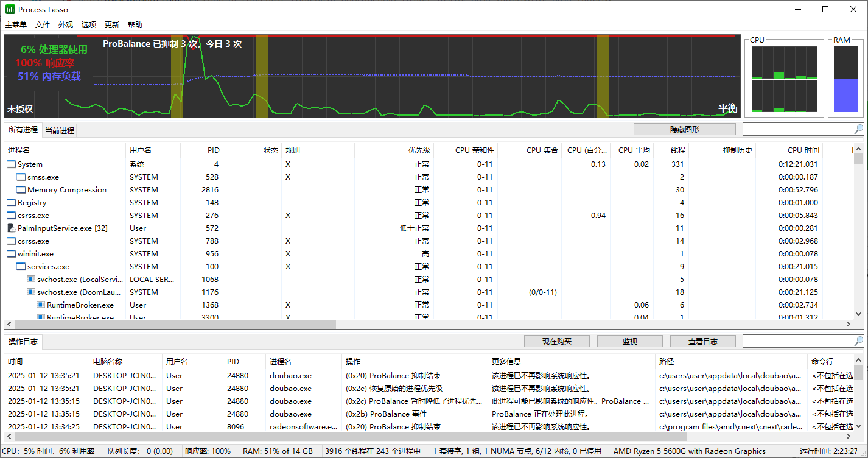Switch to the 当前进程 tab

60,130
